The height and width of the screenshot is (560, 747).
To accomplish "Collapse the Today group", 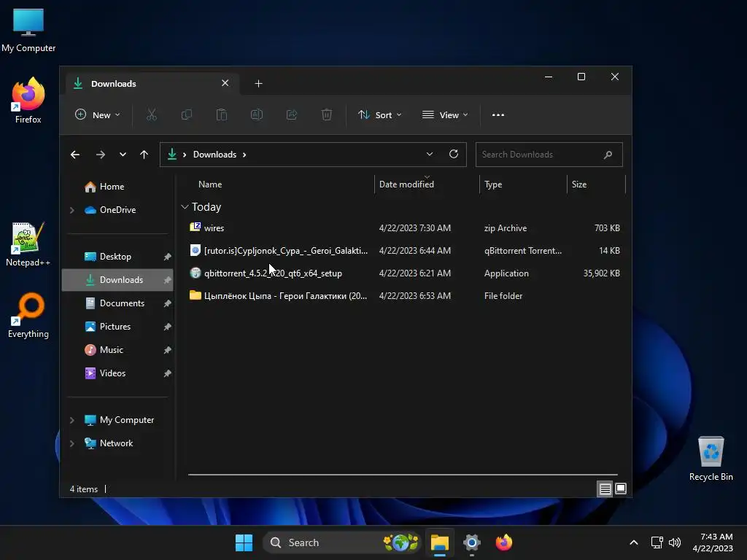I will click(185, 206).
